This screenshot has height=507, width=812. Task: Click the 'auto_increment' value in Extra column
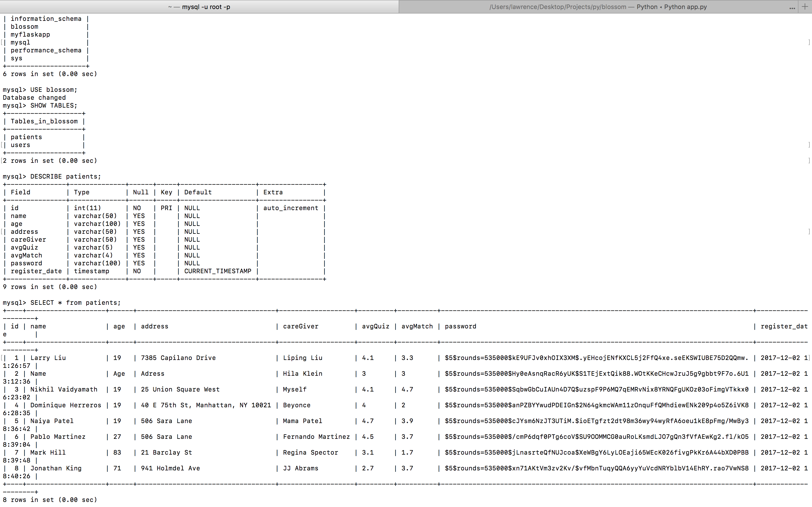tap(291, 208)
